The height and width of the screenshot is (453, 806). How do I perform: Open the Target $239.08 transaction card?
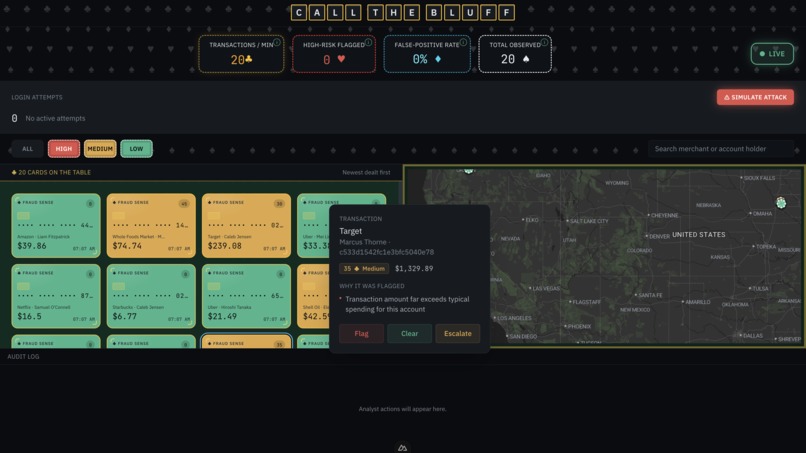click(x=246, y=226)
